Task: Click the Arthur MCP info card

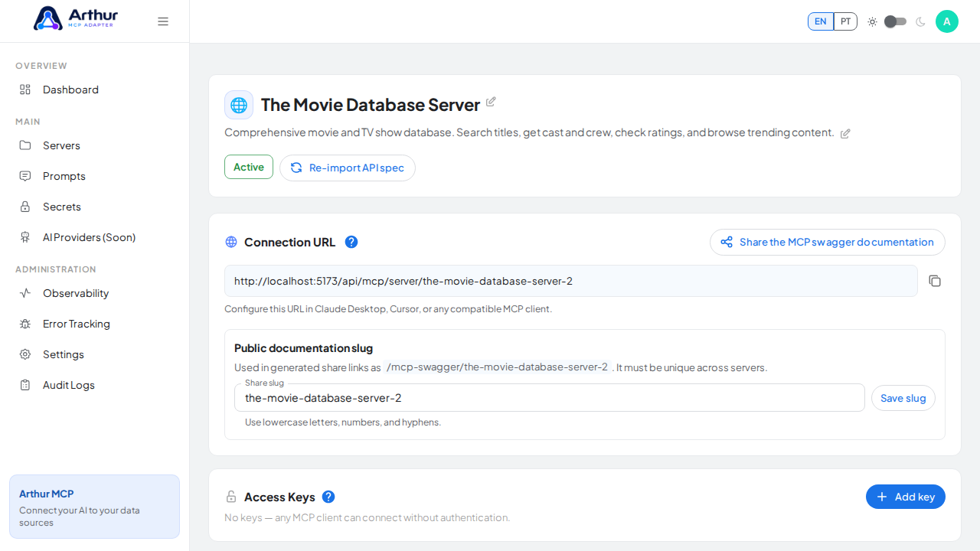Action: (95, 507)
